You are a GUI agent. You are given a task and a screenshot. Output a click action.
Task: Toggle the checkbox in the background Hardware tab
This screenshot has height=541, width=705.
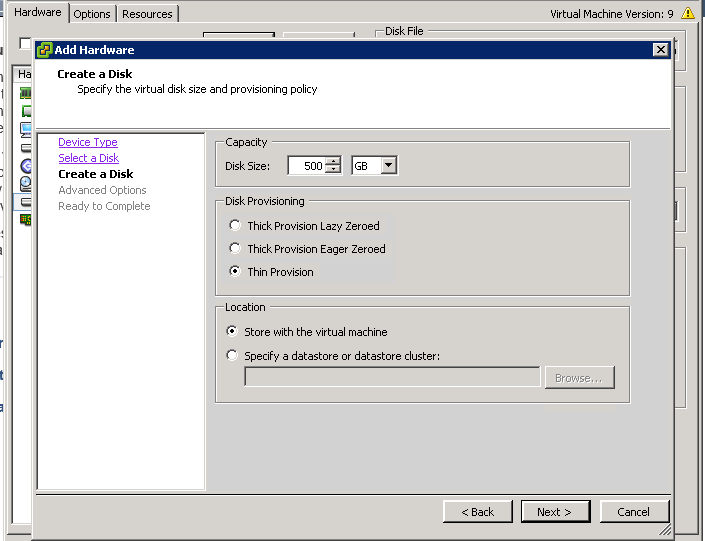[x=25, y=43]
